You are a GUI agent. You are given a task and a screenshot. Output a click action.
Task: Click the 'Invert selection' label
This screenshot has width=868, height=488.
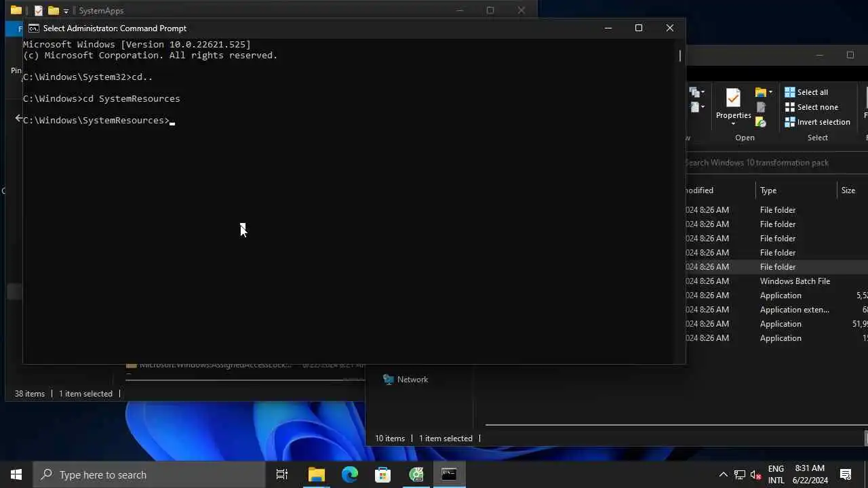click(823, 122)
